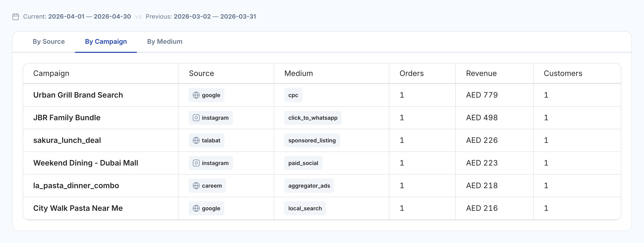Select Weekend Dining - Dubai Mall campaign
Image resolution: width=644 pixels, height=243 pixels.
tap(86, 163)
